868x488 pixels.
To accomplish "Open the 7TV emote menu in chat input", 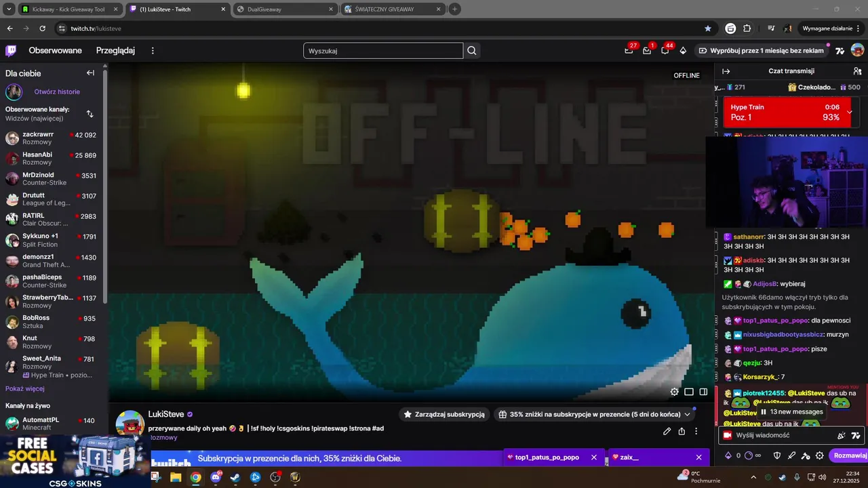I will point(856,436).
